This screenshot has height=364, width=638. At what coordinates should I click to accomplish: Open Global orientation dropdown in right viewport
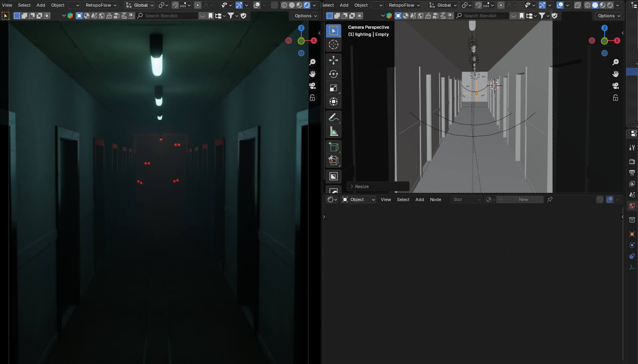click(x=443, y=5)
